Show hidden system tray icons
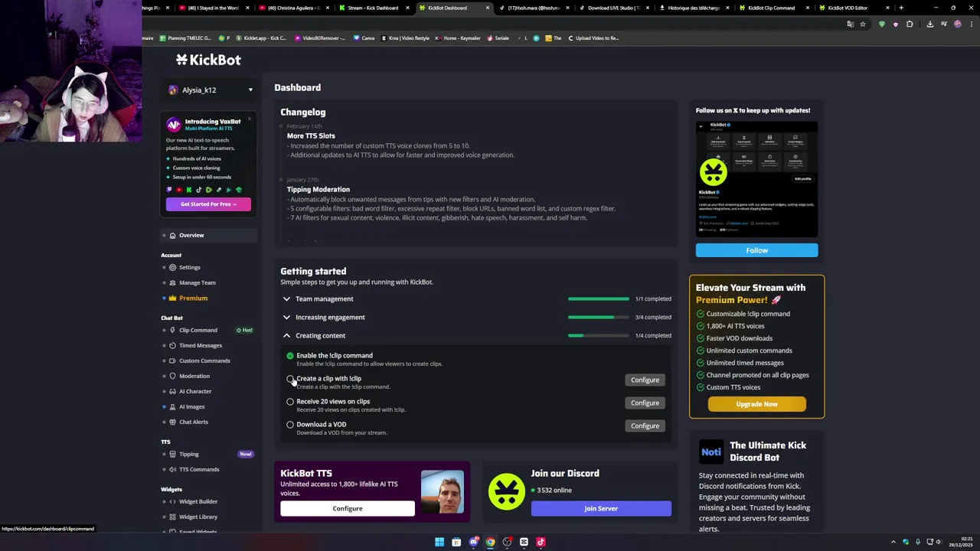Viewport: 980px width, 551px height. click(893, 542)
